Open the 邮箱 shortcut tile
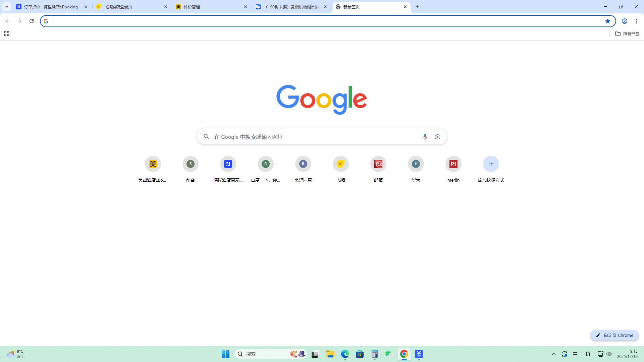 378,164
